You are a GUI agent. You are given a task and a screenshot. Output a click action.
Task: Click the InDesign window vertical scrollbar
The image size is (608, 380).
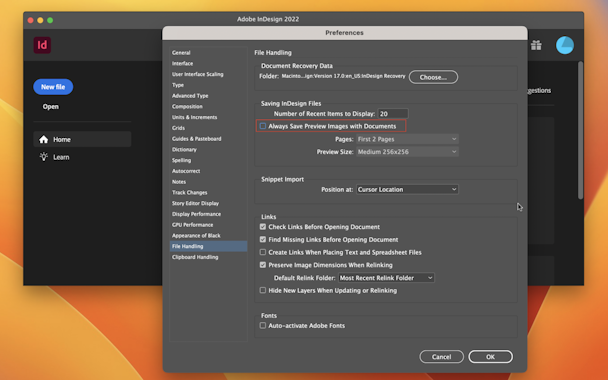pyautogui.click(x=580, y=130)
